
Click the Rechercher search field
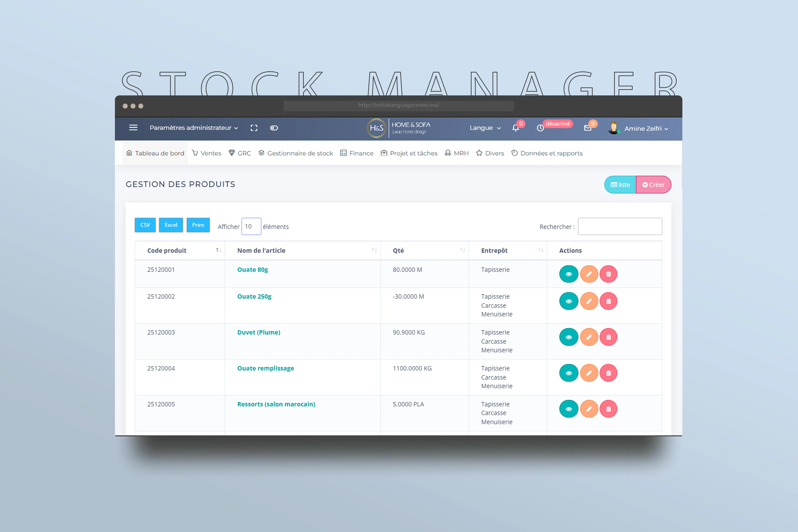620,226
